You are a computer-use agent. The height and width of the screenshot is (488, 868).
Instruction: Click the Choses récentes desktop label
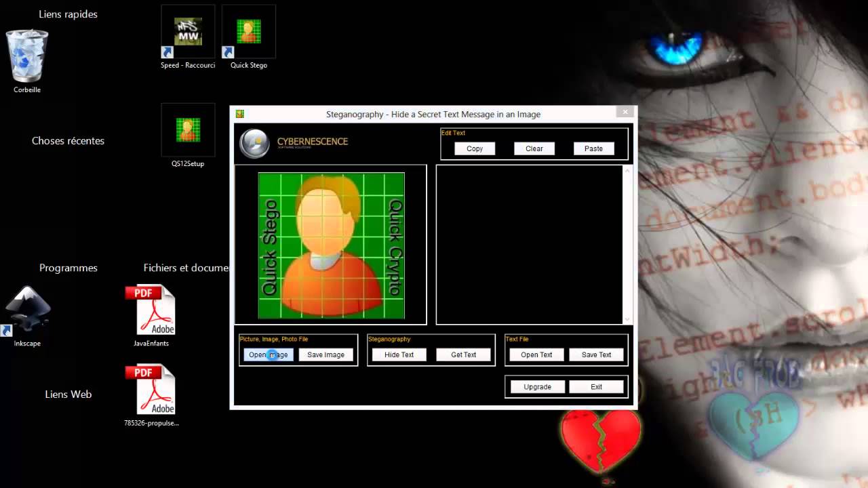(68, 141)
